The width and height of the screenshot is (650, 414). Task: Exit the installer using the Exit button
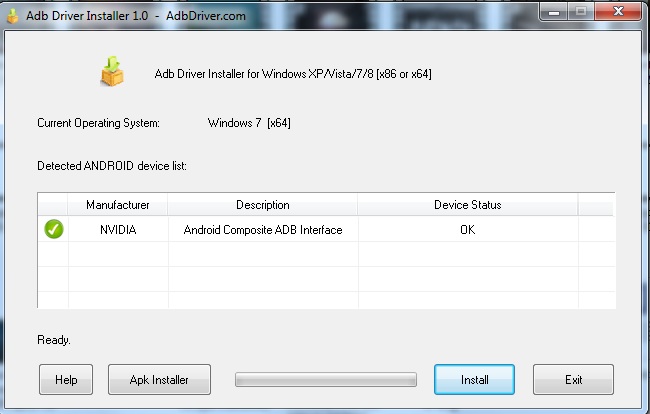coord(573,380)
